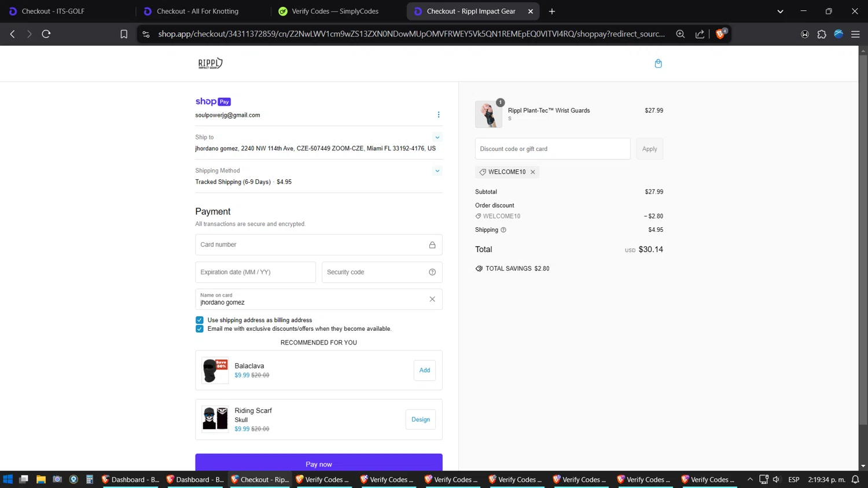868x488 pixels.
Task: Open the Brave Shields icon
Action: click(720, 34)
